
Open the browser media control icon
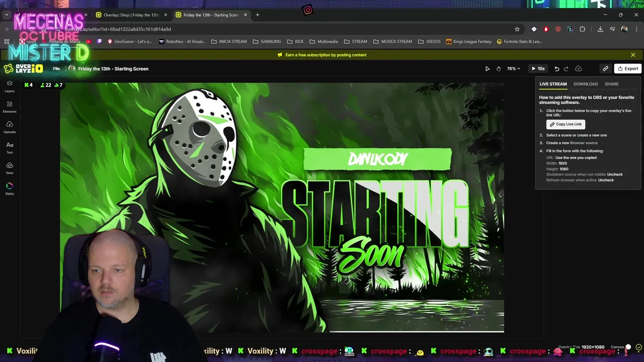612,29
